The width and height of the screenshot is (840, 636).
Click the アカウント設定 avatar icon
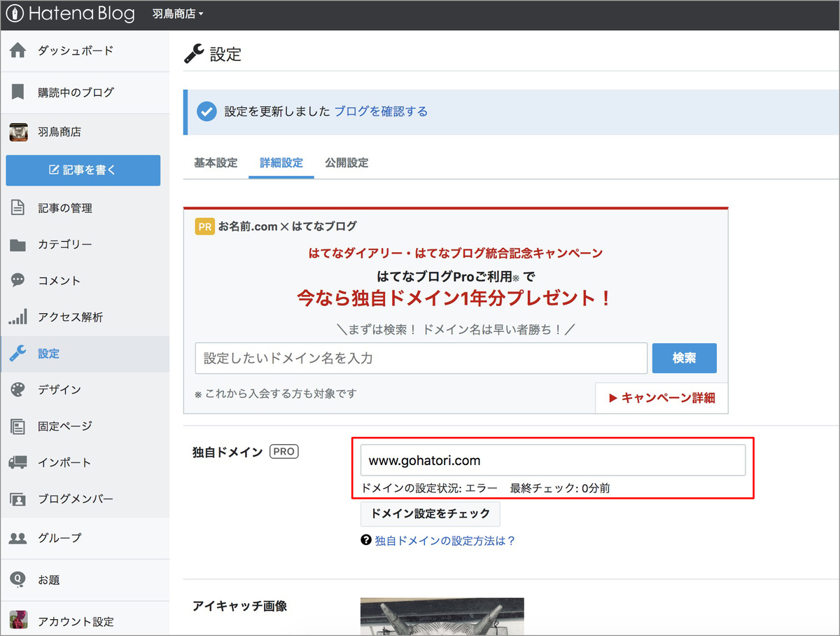click(18, 621)
